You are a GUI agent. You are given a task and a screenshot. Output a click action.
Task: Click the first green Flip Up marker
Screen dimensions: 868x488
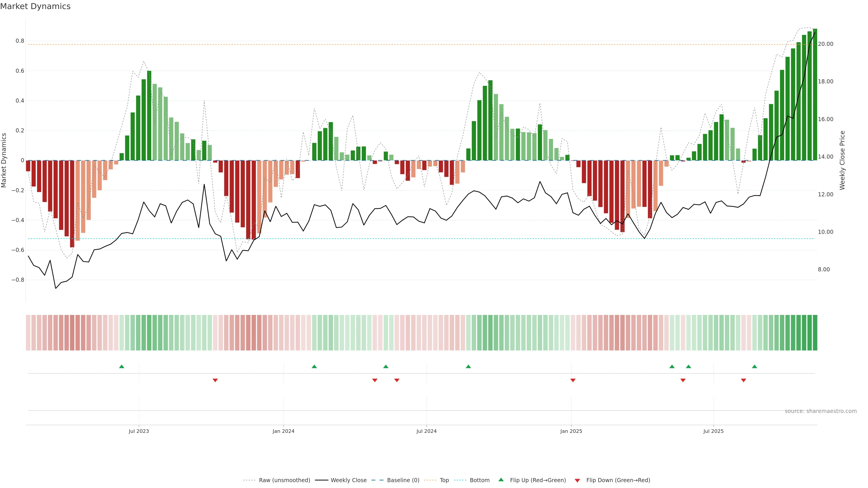[122, 366]
